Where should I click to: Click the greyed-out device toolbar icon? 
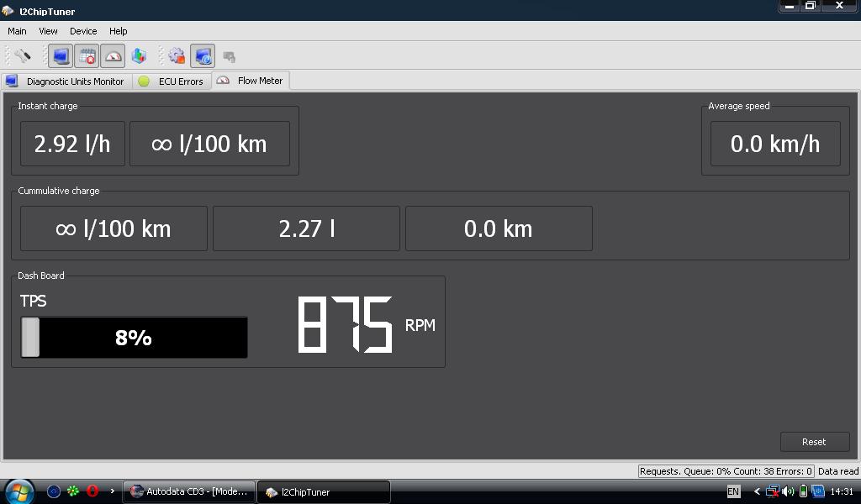point(229,56)
